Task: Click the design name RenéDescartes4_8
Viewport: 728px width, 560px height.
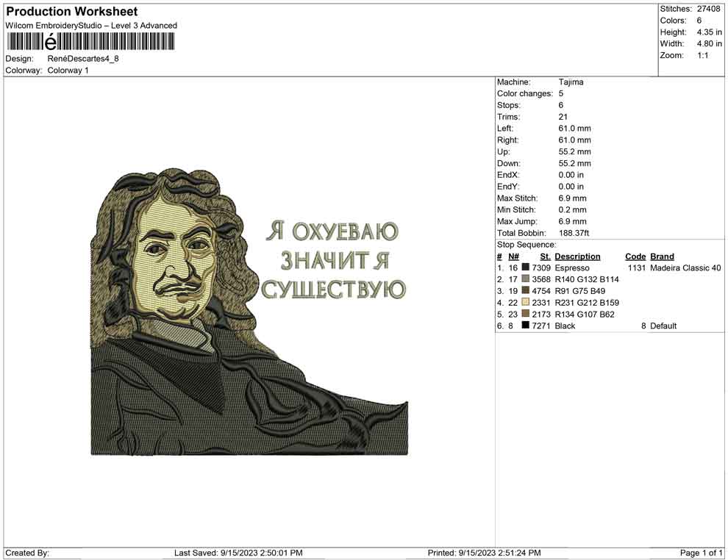Action: (83, 59)
